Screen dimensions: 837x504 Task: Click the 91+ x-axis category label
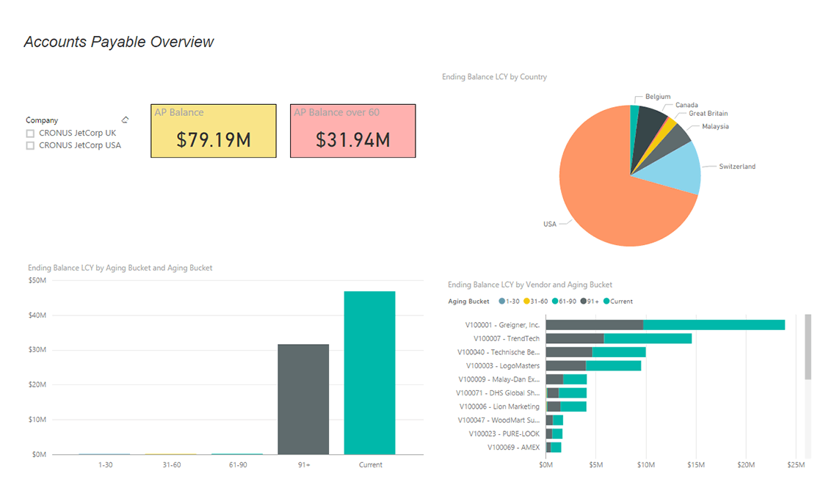pos(304,465)
